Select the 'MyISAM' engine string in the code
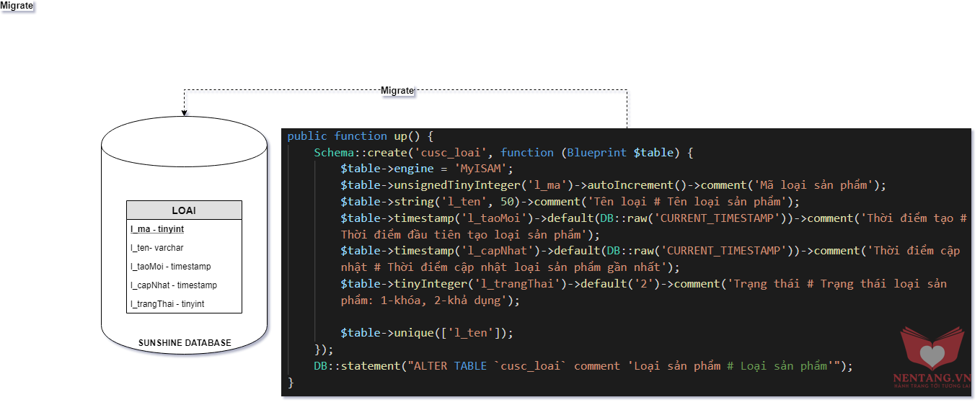 (483, 169)
